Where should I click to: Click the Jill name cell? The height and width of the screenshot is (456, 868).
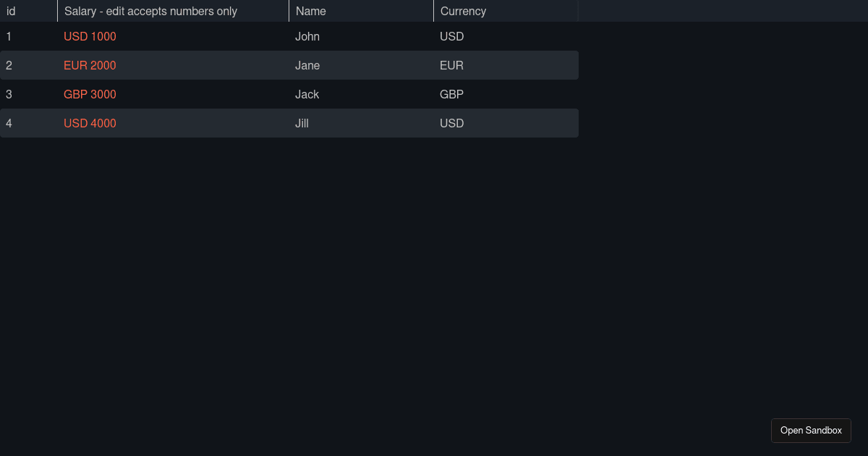click(x=362, y=123)
